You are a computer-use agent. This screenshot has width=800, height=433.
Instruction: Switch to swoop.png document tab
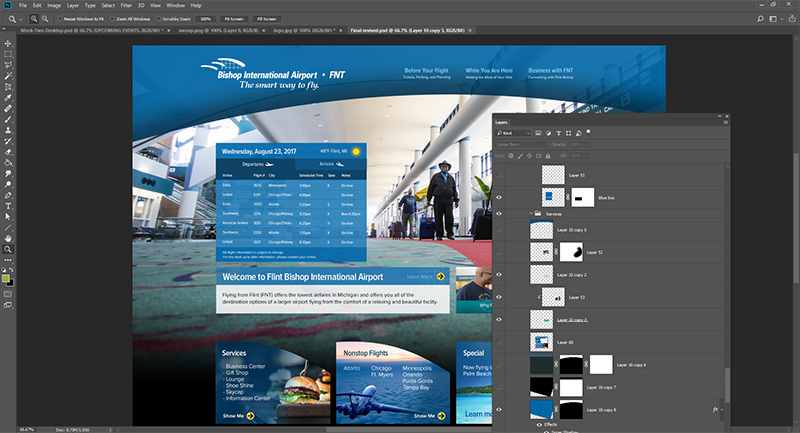pos(220,31)
